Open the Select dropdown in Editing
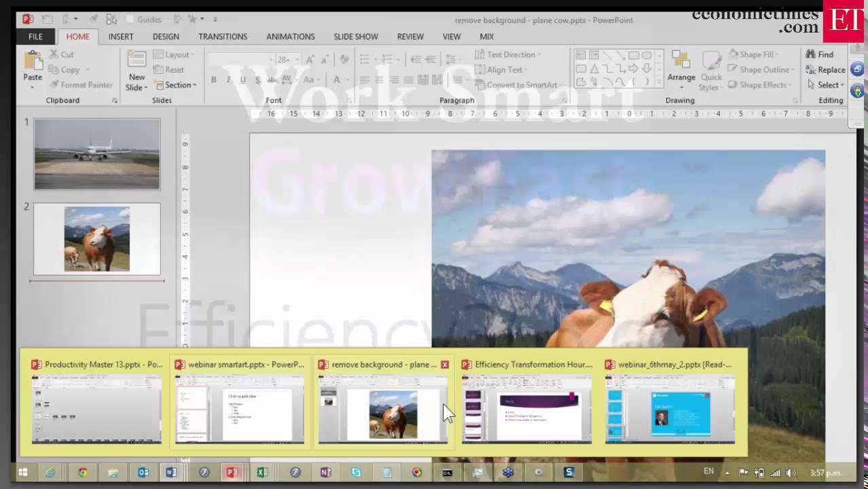This screenshot has width=868, height=489. click(x=826, y=85)
